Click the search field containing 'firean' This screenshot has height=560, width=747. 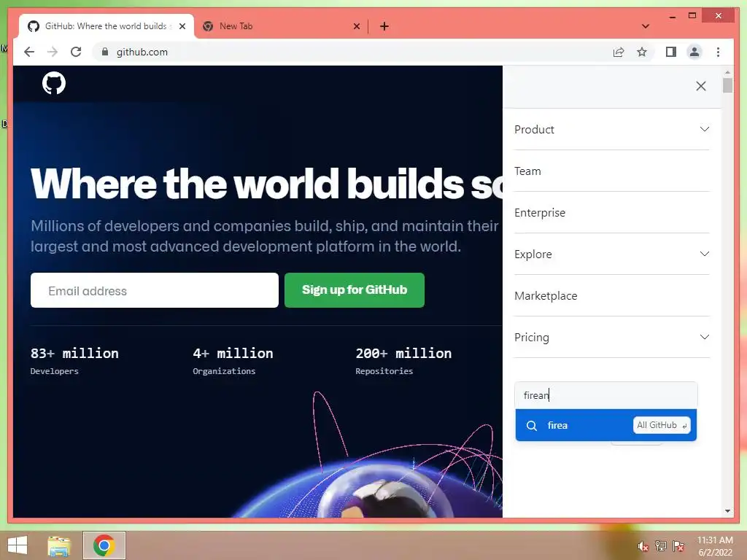tap(606, 395)
